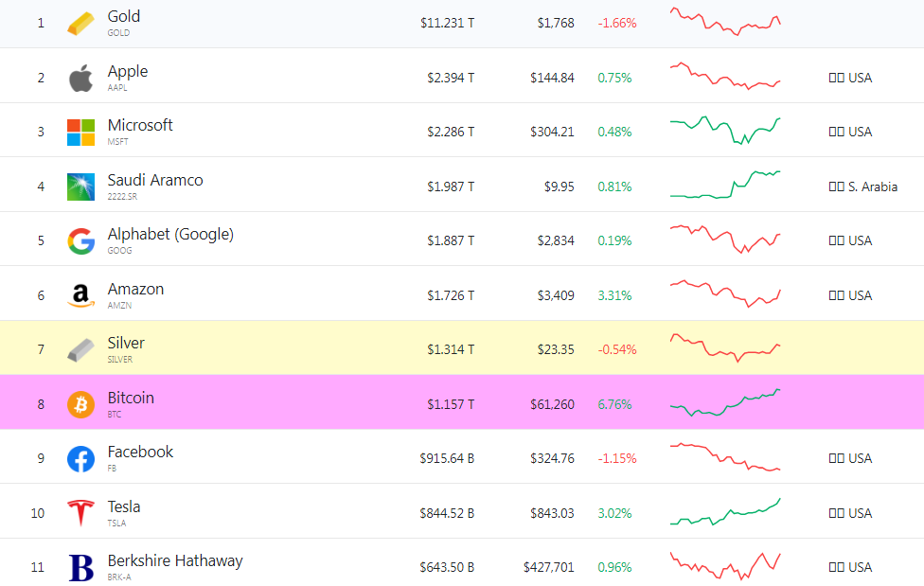Click Bitcoin's market cap $1.157 T
This screenshot has height=586, width=924.
[x=451, y=404]
